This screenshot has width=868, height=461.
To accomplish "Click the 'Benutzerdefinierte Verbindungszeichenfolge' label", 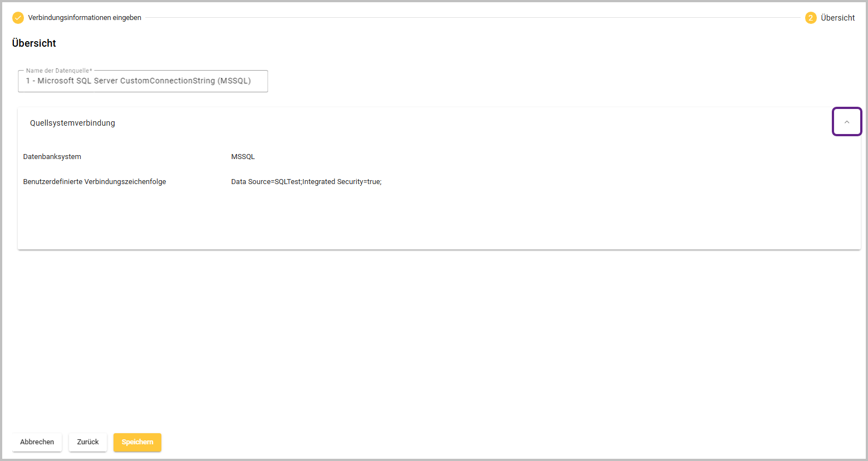I will coord(95,182).
